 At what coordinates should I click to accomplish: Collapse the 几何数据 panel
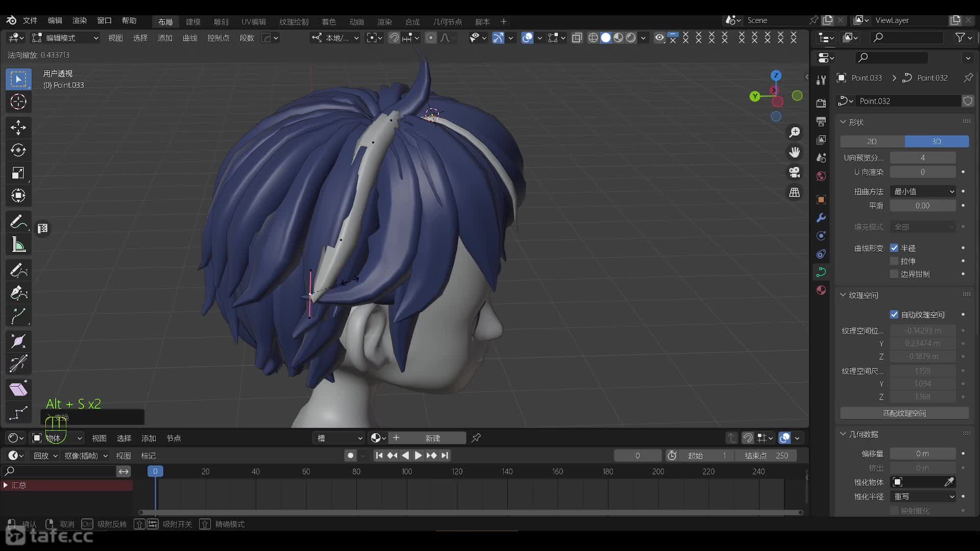tap(844, 434)
